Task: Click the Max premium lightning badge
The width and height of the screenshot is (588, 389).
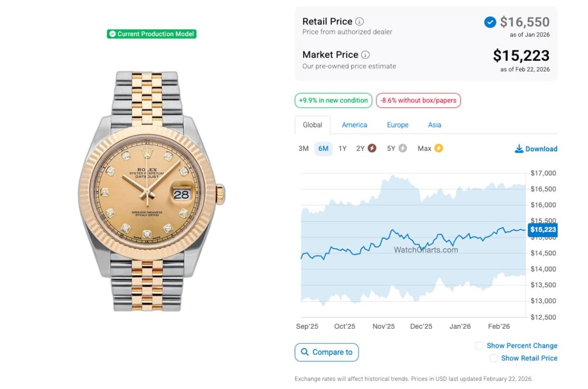Action: coord(438,148)
